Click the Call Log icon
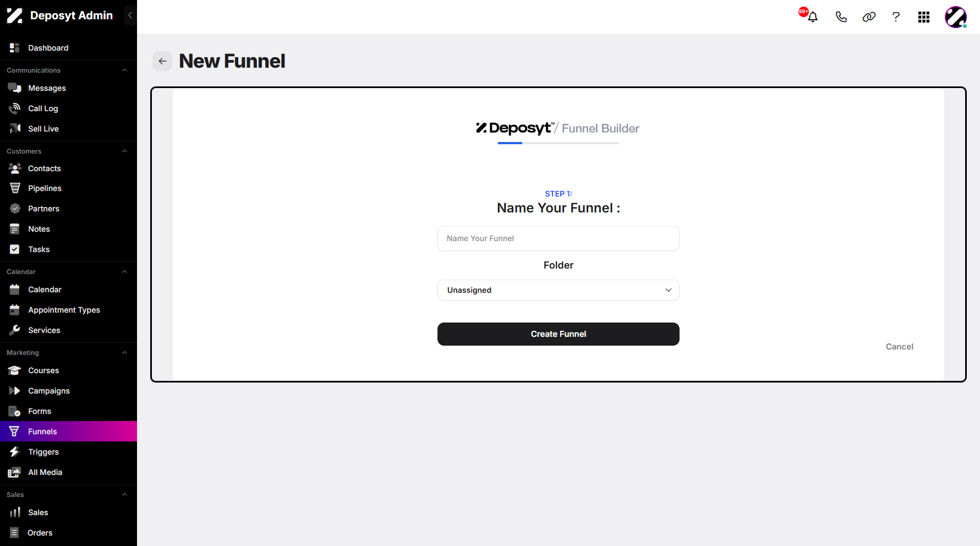Screen dimensions: 980x546 click(x=15, y=108)
